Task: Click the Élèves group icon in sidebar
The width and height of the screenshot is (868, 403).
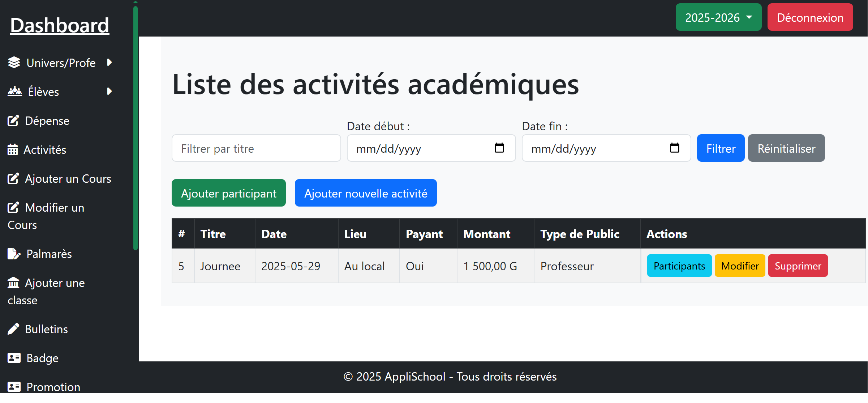Action: [x=15, y=92]
